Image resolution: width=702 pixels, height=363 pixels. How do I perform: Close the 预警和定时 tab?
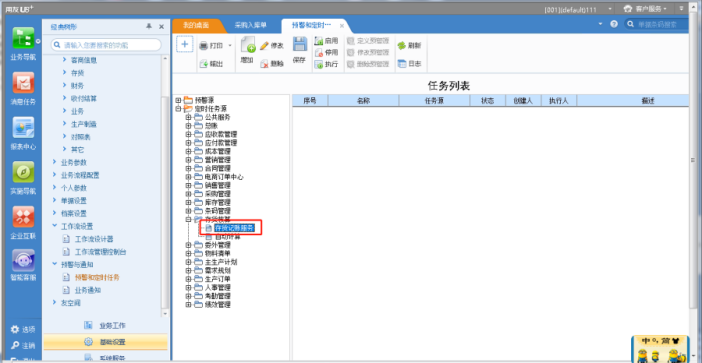(x=342, y=26)
